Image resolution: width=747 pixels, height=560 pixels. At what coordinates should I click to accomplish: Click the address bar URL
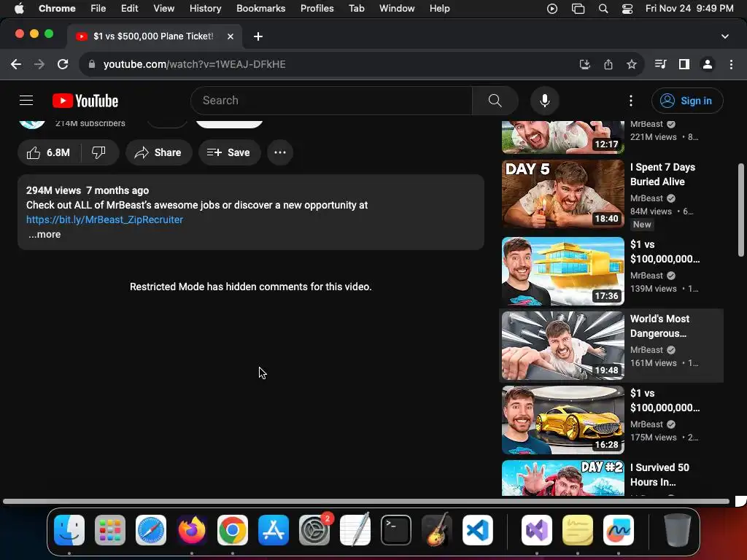click(194, 64)
